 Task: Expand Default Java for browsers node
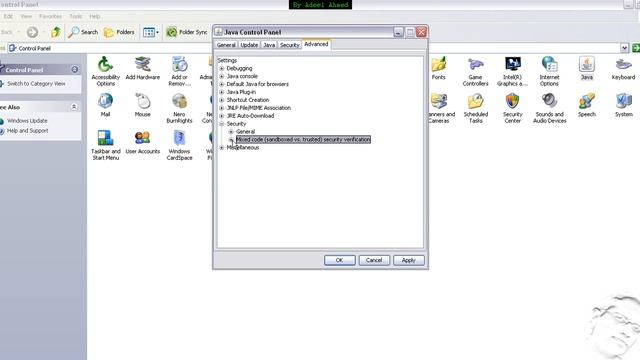tap(222, 84)
